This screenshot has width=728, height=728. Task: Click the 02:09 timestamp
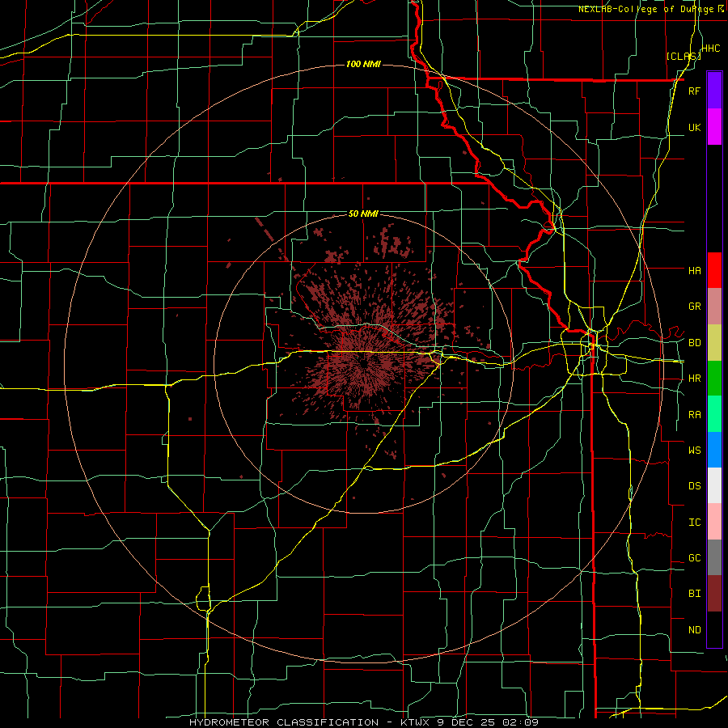coord(522,722)
